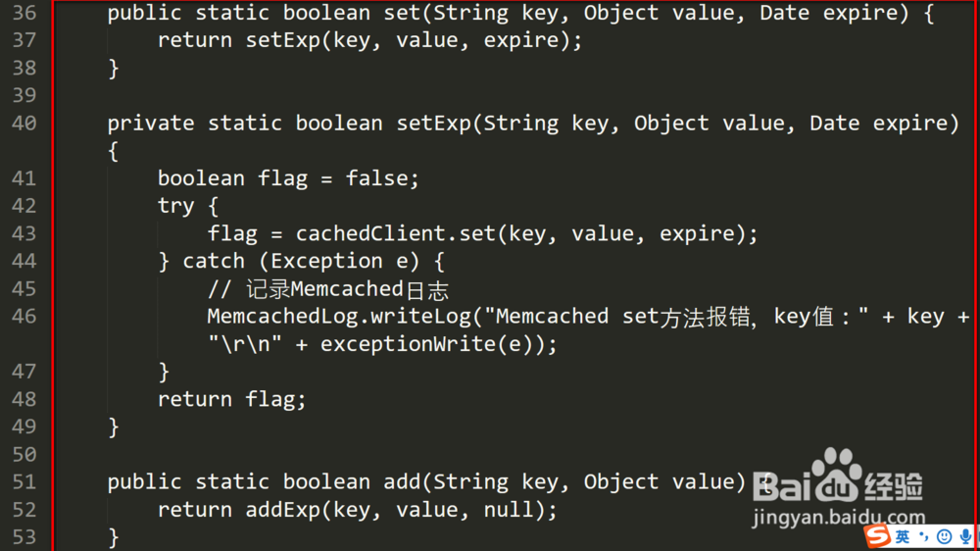Click the Baidu paw print logo

coord(835,469)
